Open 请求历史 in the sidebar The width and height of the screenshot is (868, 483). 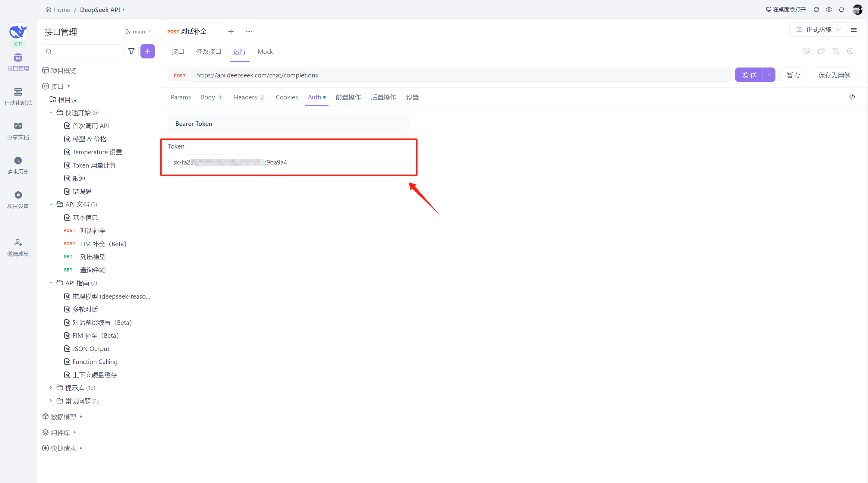18,166
